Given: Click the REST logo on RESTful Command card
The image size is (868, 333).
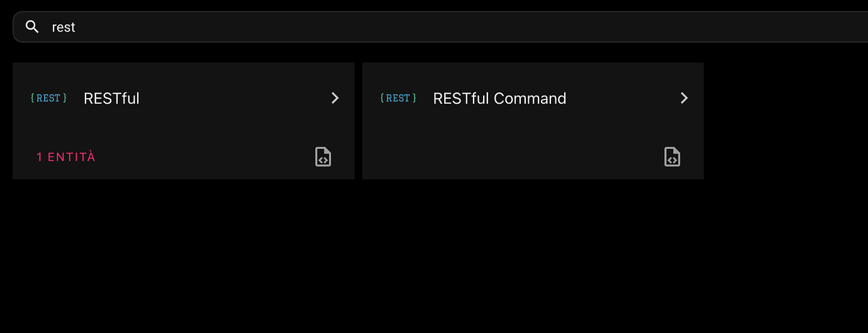Looking at the screenshot, I should pyautogui.click(x=398, y=98).
